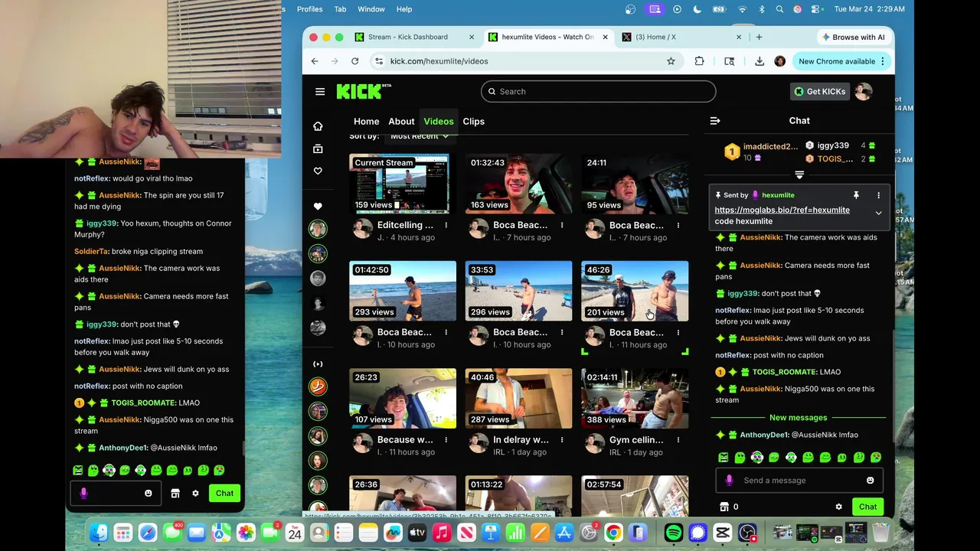Open the Wi-Fi status menu
Screen dimensions: 980x551
(x=742, y=9)
